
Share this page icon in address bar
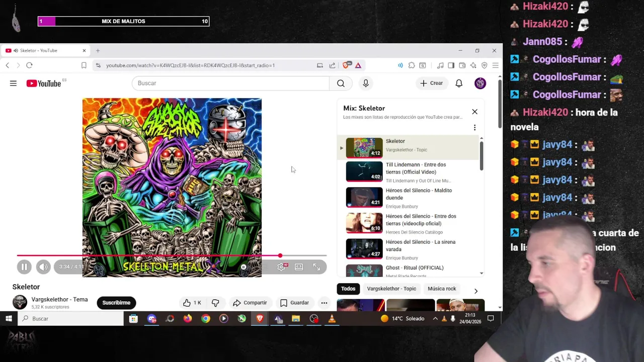tap(332, 65)
